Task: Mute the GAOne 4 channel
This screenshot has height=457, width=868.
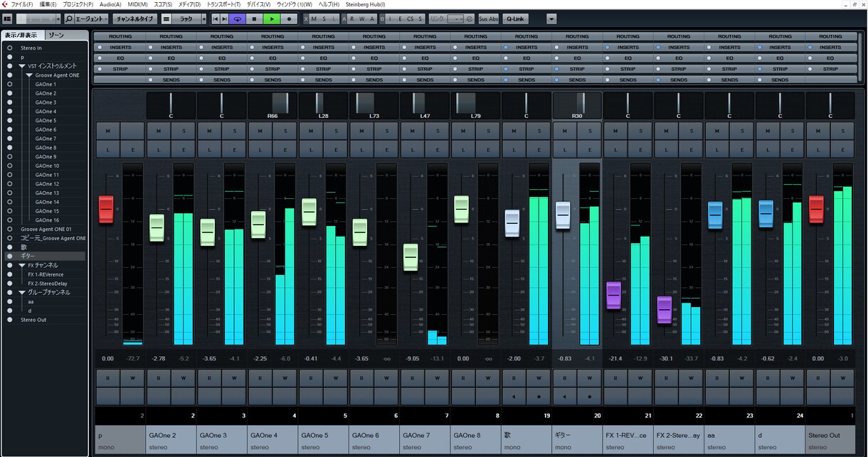Action: 260,131
